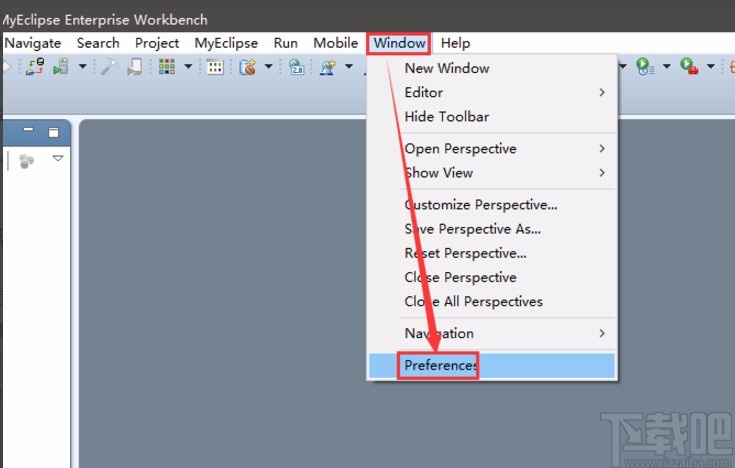The image size is (735, 468).
Task: Minimize the left side view panel
Action: coord(29,129)
